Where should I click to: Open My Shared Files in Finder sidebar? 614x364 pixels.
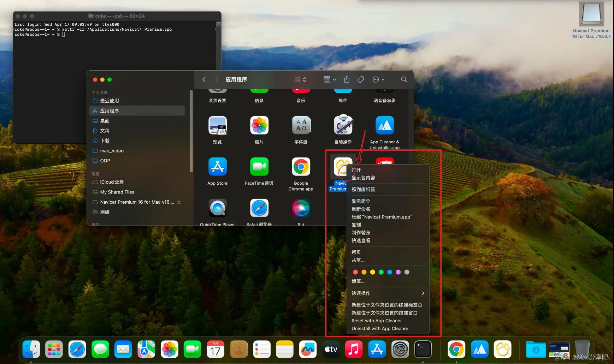coord(137,192)
